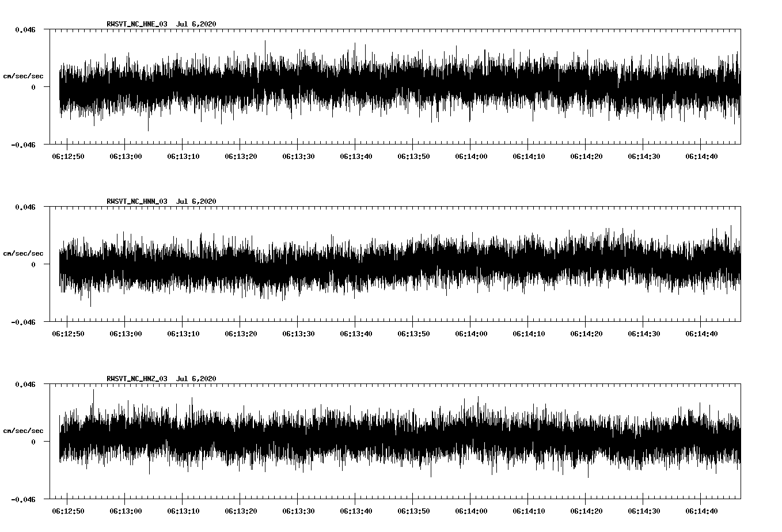Click the 06:13:00 time label on HNE plot
This screenshot has width=782, height=532.
pyautogui.click(x=126, y=156)
